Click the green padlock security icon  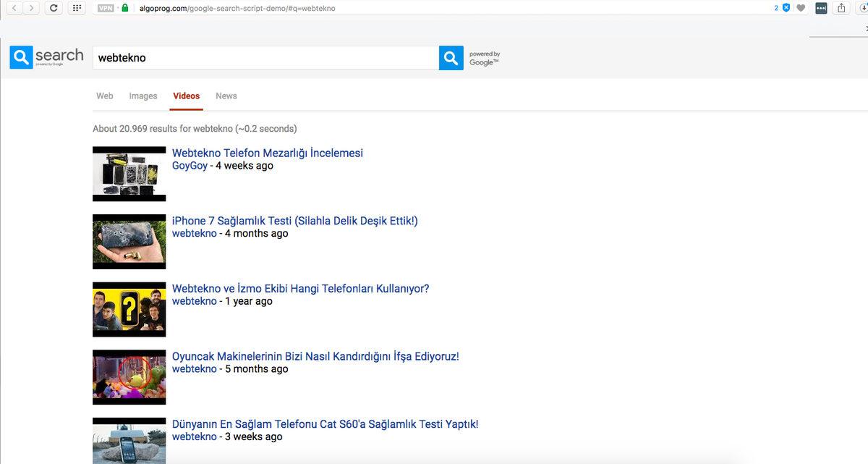(124, 8)
